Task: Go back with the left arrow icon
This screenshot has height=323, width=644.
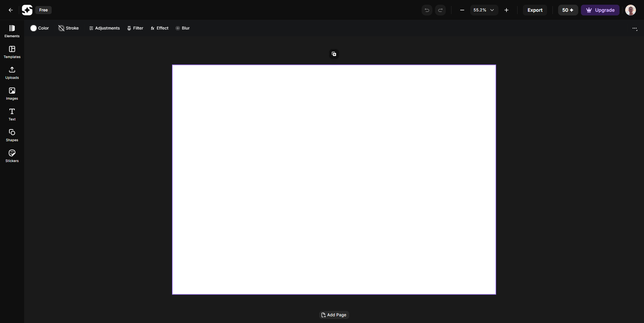Action: pyautogui.click(x=11, y=10)
